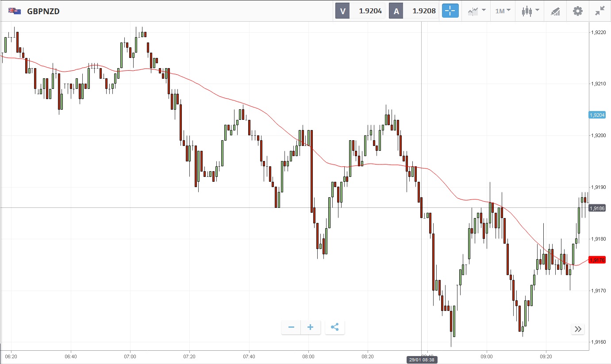Viewport: 611px width, 364px height.
Task: Click the GBPNZD symbol name
Action: (x=43, y=11)
